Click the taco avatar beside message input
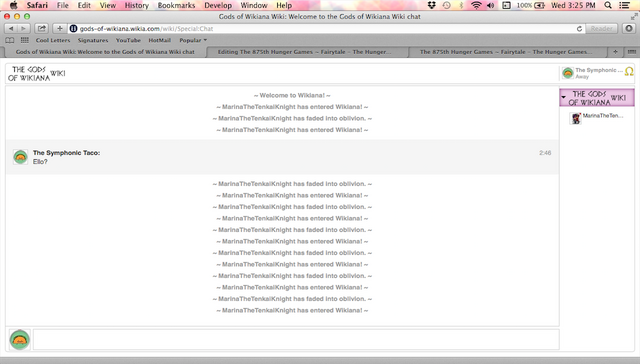 [20, 340]
